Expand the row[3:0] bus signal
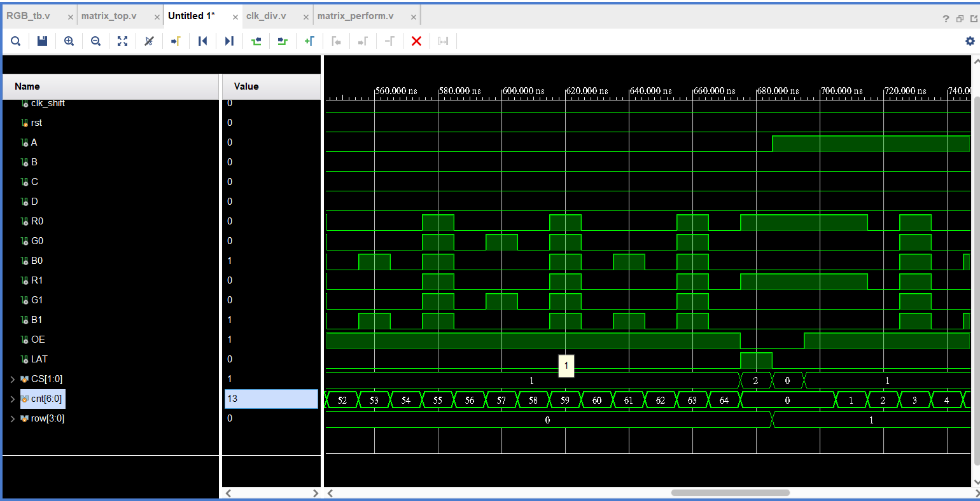Screen dimensions: 980x501 click(12, 419)
